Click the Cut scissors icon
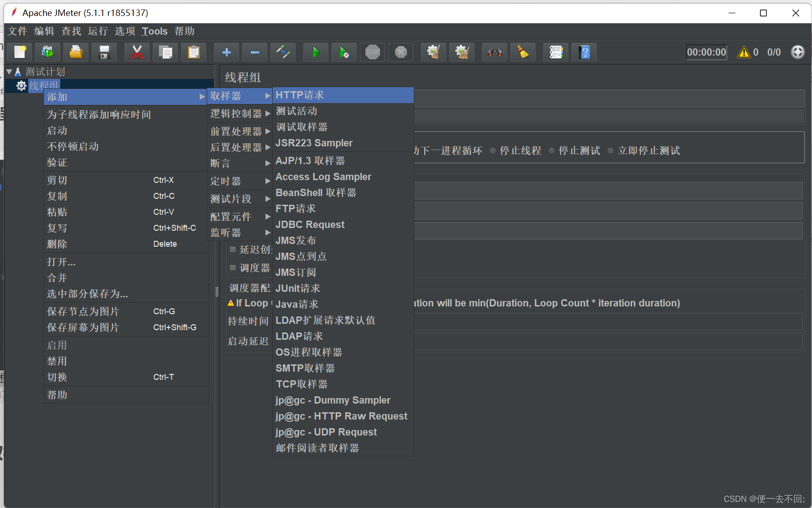 click(137, 52)
